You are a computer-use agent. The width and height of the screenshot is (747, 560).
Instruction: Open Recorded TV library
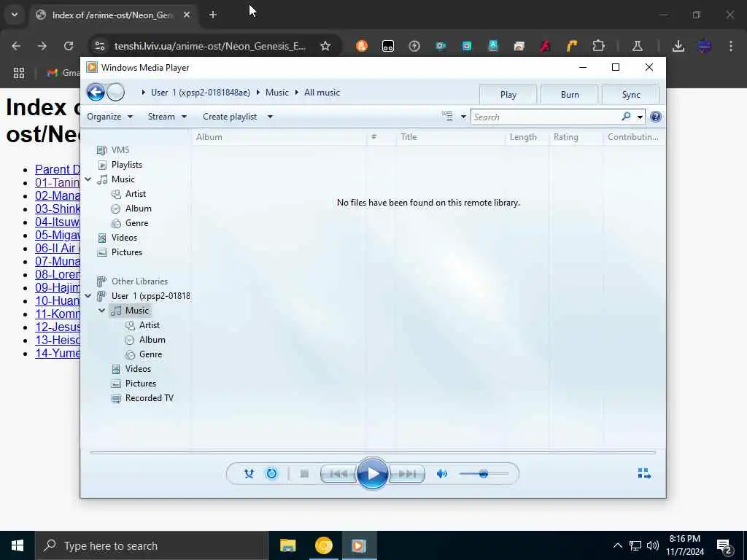pyautogui.click(x=149, y=398)
